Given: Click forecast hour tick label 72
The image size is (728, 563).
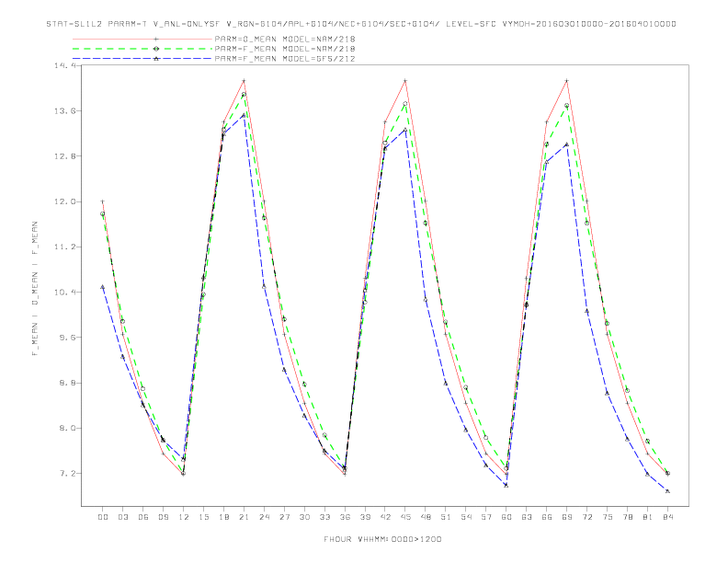Looking at the screenshot, I should pos(587,517).
